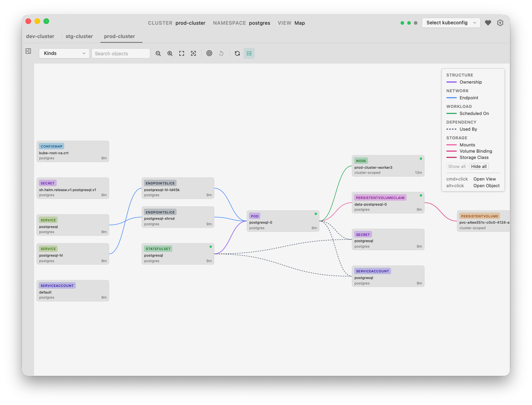Image resolution: width=532 pixels, height=405 pixels.
Task: Click second green status dot in titlebar
Action: 409,23
